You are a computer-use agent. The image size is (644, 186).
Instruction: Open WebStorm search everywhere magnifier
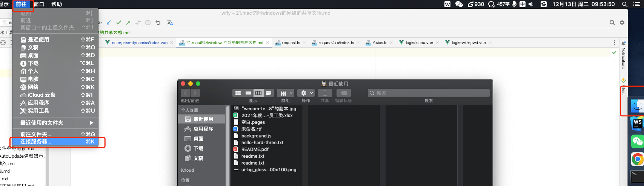612,23
